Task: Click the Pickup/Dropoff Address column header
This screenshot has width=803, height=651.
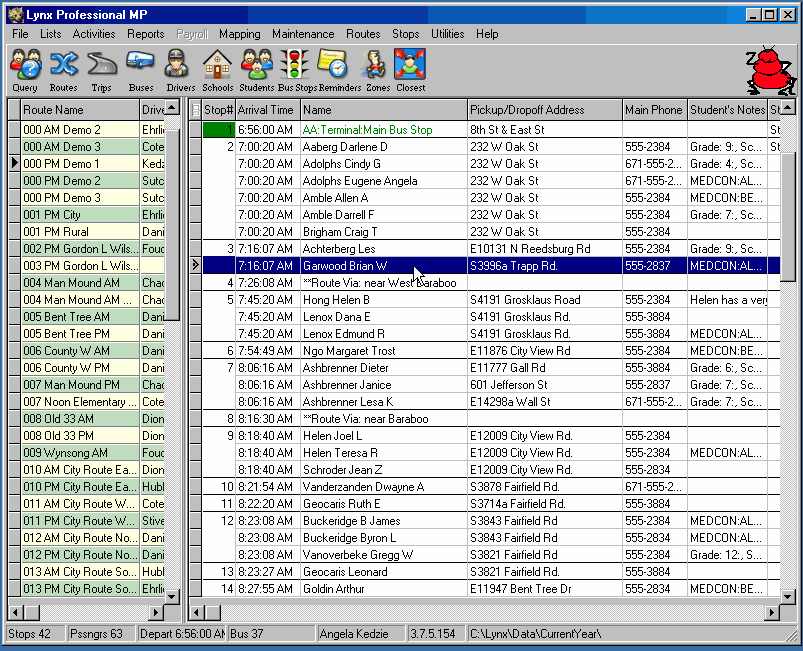Action: click(x=545, y=110)
